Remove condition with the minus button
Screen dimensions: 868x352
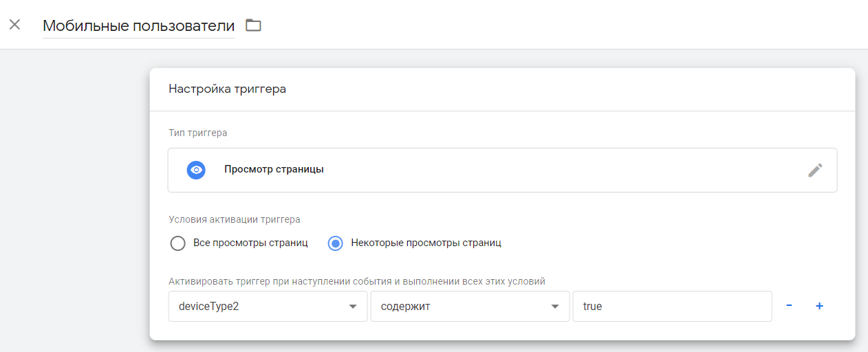coord(789,306)
